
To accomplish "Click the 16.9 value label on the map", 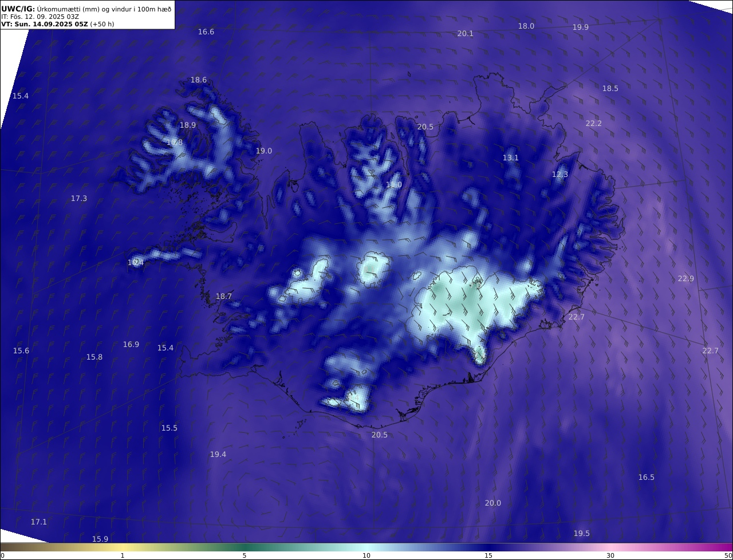I will tap(131, 345).
